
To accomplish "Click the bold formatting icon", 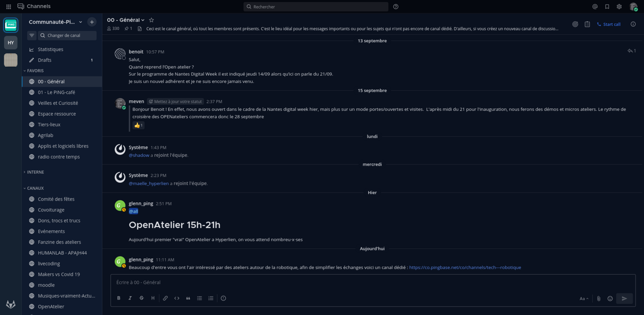I will point(119,298).
